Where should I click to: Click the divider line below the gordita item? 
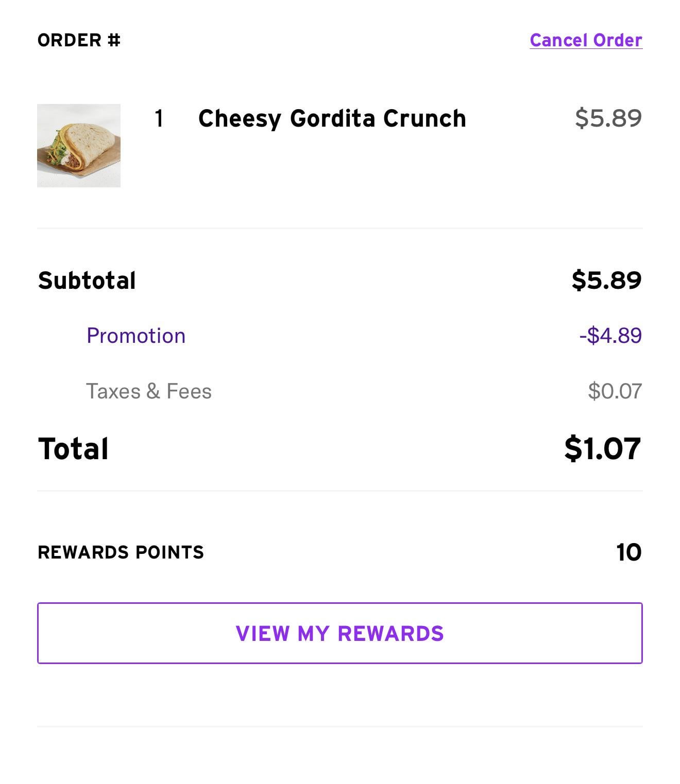(340, 228)
